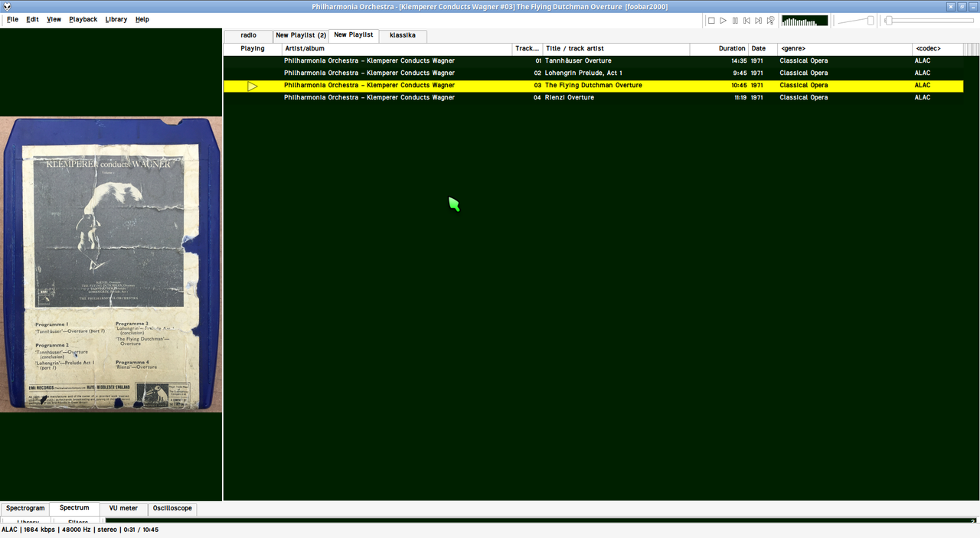Click the now-playing arrow indicator

(x=253, y=86)
